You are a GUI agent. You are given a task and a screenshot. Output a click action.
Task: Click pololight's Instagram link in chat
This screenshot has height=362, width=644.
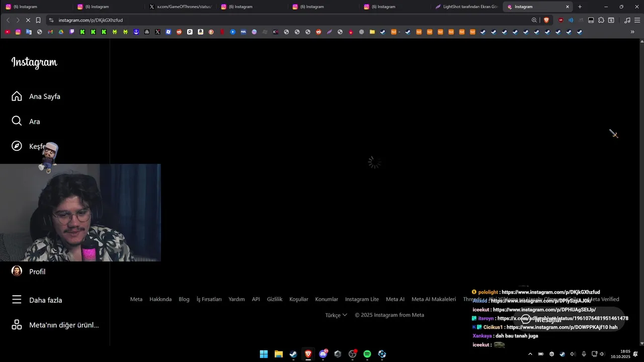point(550,292)
